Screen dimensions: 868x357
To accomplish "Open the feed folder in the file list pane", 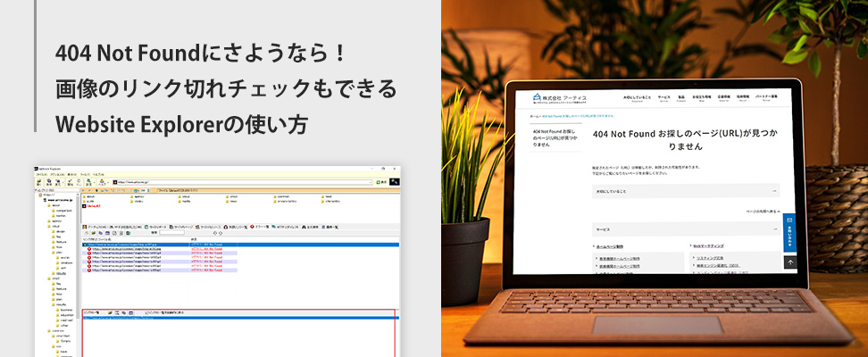I will (329, 196).
